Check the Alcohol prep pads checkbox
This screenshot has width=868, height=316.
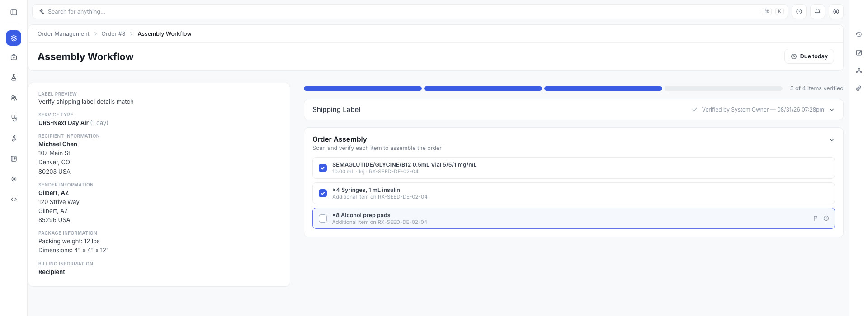point(323,218)
